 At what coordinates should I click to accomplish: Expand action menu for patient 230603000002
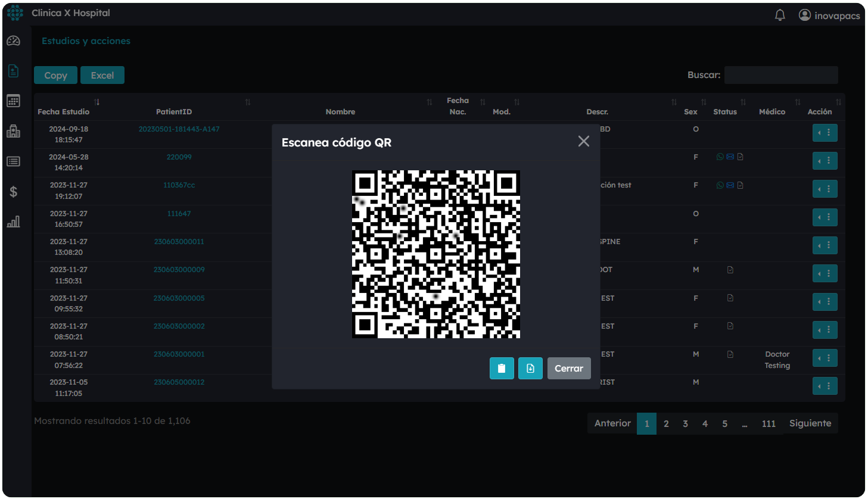pyautogui.click(x=825, y=330)
